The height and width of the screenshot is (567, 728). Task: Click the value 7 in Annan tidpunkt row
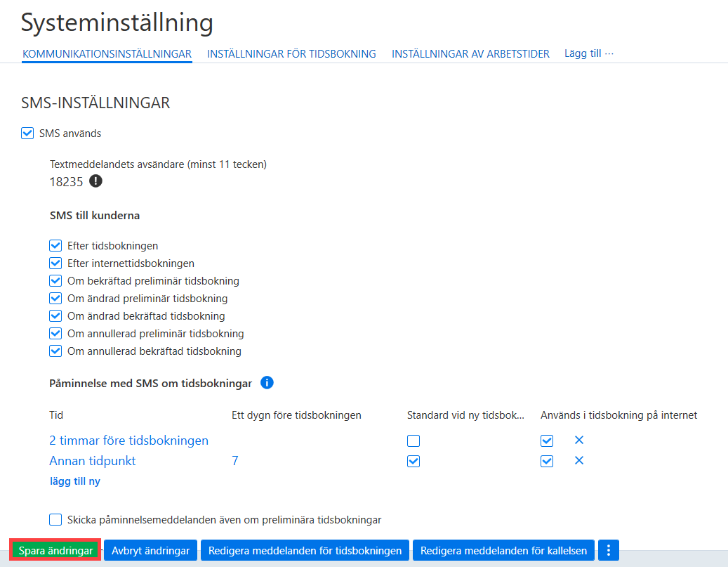point(235,461)
